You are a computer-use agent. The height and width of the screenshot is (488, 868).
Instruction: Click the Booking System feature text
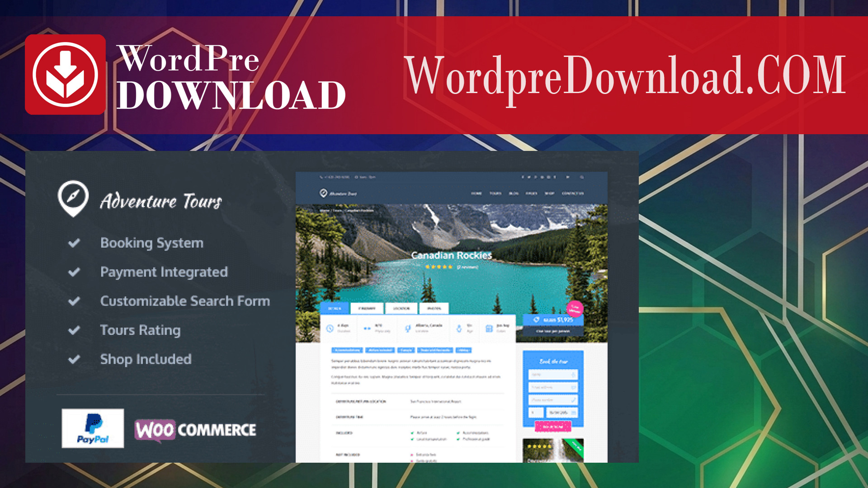pyautogui.click(x=152, y=243)
